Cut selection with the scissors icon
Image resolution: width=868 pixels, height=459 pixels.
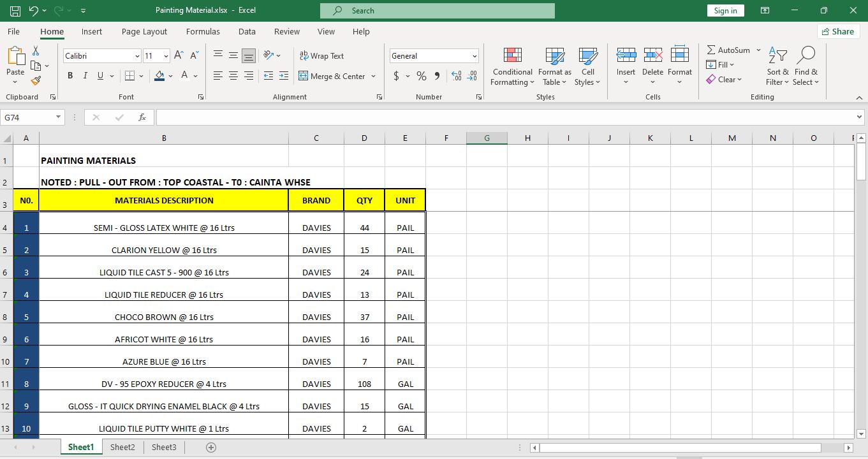pyautogui.click(x=36, y=51)
